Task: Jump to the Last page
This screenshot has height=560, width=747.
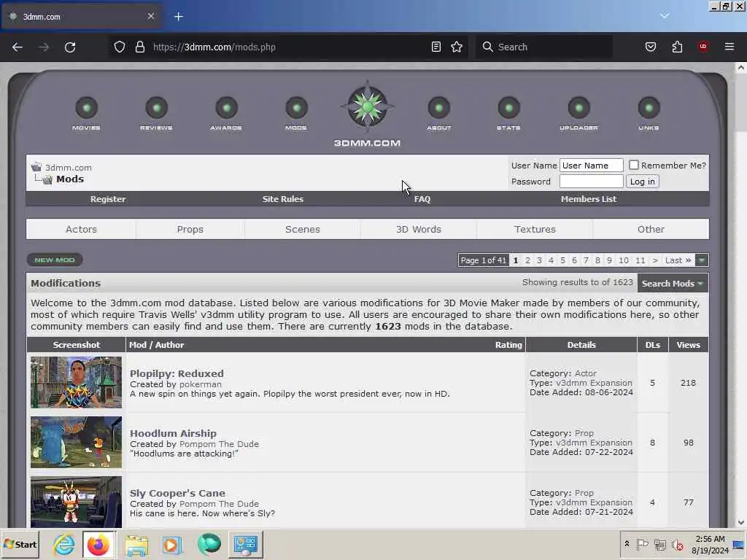Action: (x=678, y=260)
